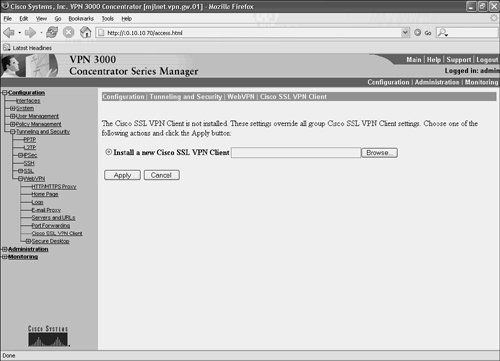Open PPTP in the tree
The height and width of the screenshot is (361, 500).
pyautogui.click(x=30, y=140)
